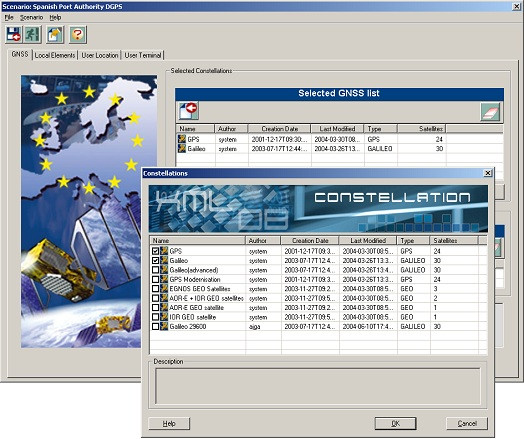The width and height of the screenshot is (524, 439).
Task: Select 'Galileo 29600' row name
Action: 188,326
